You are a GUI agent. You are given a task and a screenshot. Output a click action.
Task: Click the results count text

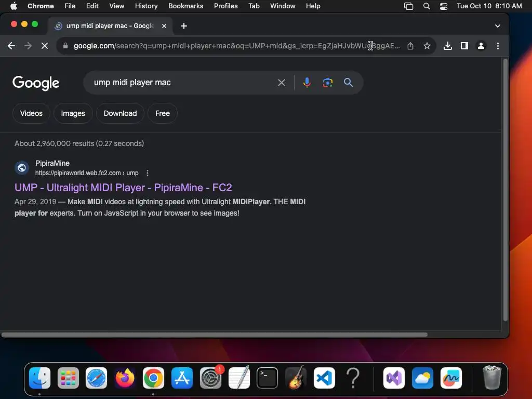[x=79, y=143]
